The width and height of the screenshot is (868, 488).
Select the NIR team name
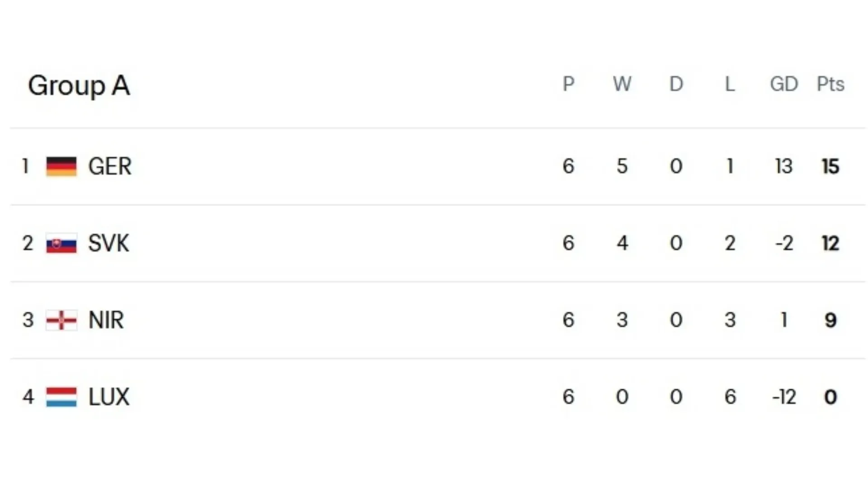106,320
